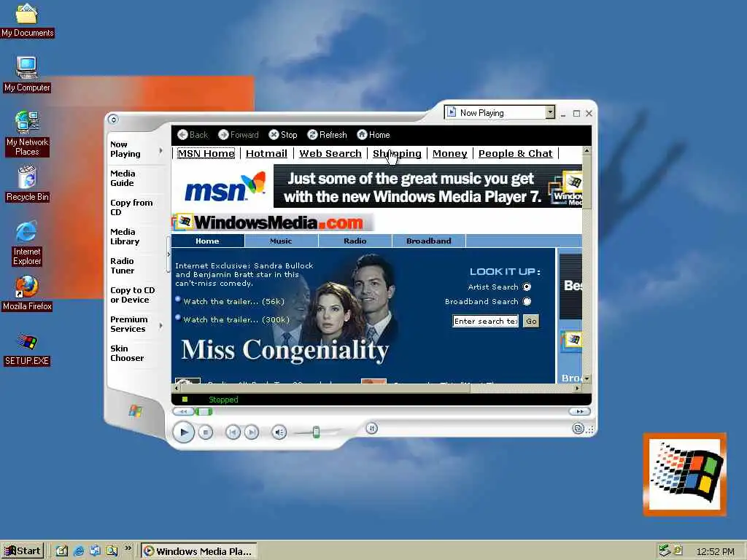This screenshot has height=560, width=747.
Task: Click the green seek bar thumb
Action: coord(204,411)
